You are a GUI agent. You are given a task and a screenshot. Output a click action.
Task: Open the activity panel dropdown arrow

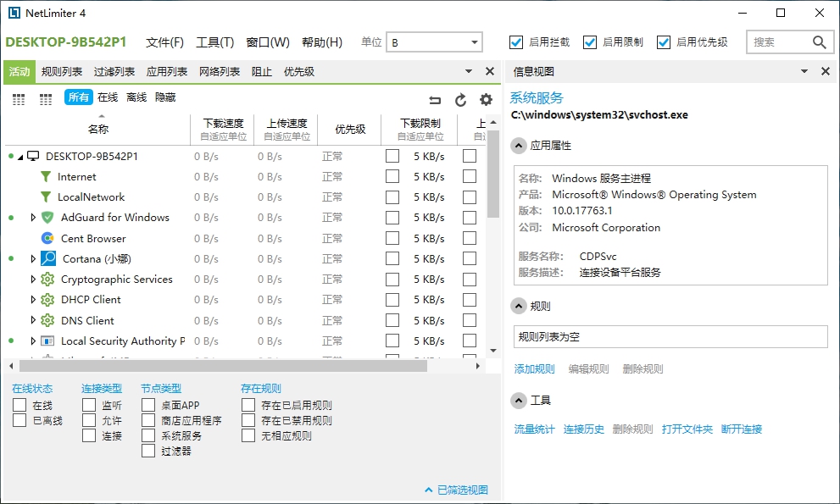pyautogui.click(x=469, y=71)
